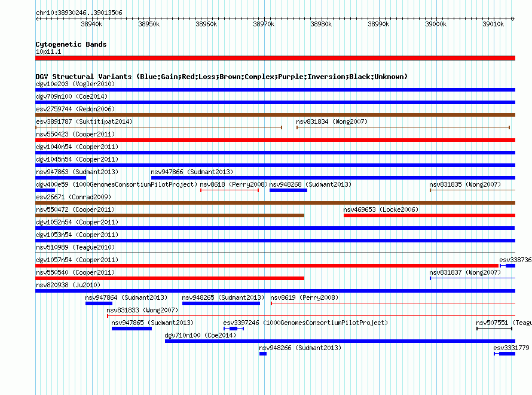Open the esv2759744 (Redon2006) variant label
This screenshot has height=395, width=532.
[x=75, y=109]
